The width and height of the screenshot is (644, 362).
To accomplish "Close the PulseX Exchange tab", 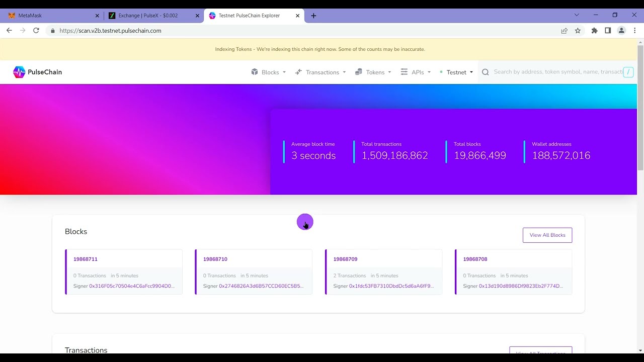I will point(197,16).
